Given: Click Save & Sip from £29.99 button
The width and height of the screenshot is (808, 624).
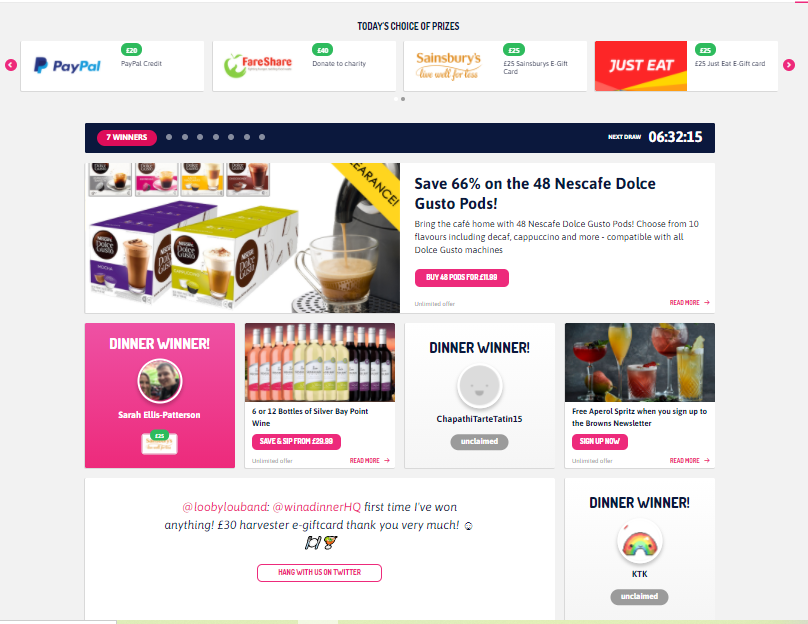Looking at the screenshot, I should 296,442.
